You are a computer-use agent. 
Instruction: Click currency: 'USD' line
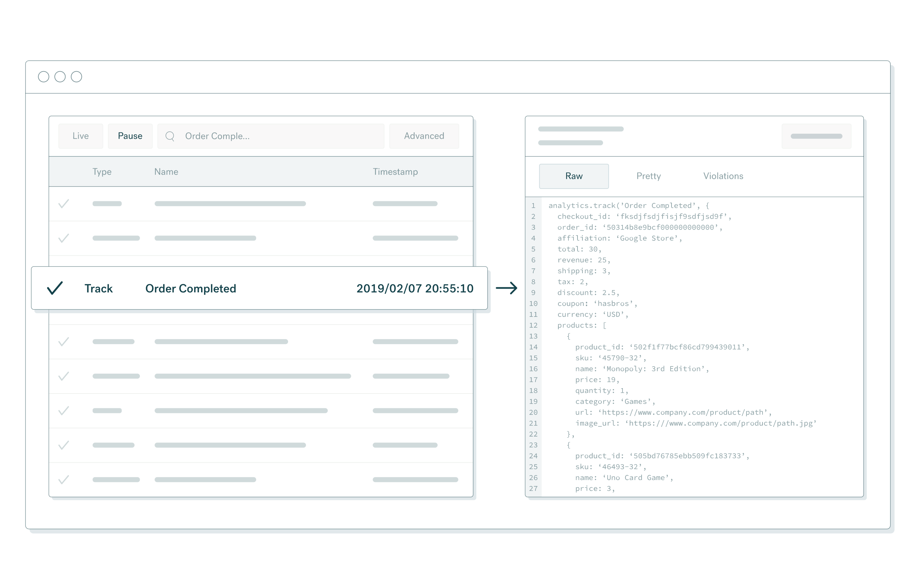(593, 315)
